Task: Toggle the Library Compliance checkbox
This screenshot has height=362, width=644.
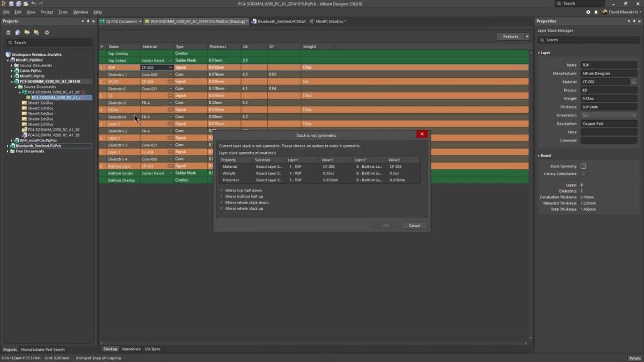Action: tap(583, 173)
